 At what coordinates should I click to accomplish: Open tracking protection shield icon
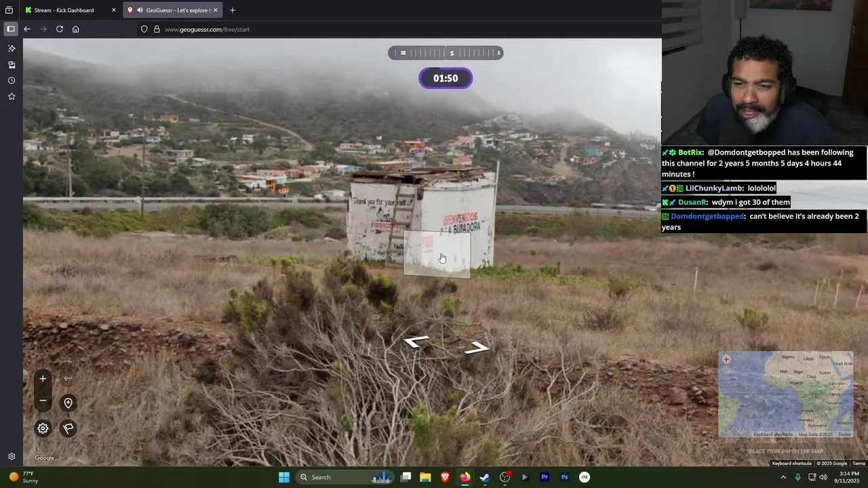coord(144,29)
